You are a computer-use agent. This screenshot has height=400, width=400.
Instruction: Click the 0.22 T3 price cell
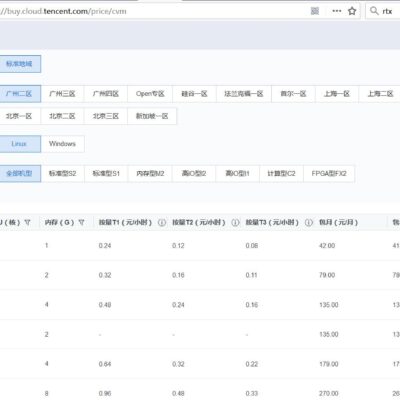[252, 364]
